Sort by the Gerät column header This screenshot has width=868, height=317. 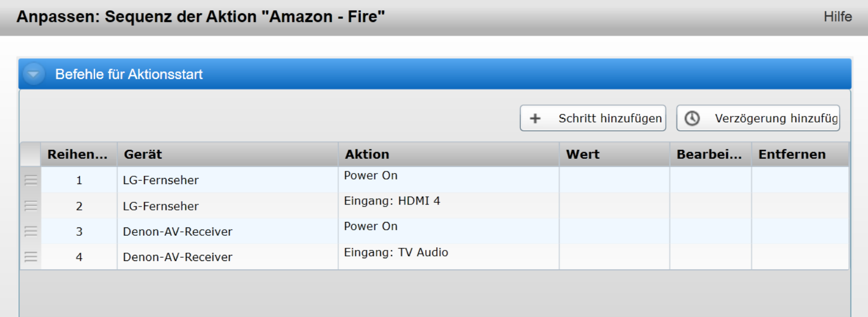pos(143,154)
